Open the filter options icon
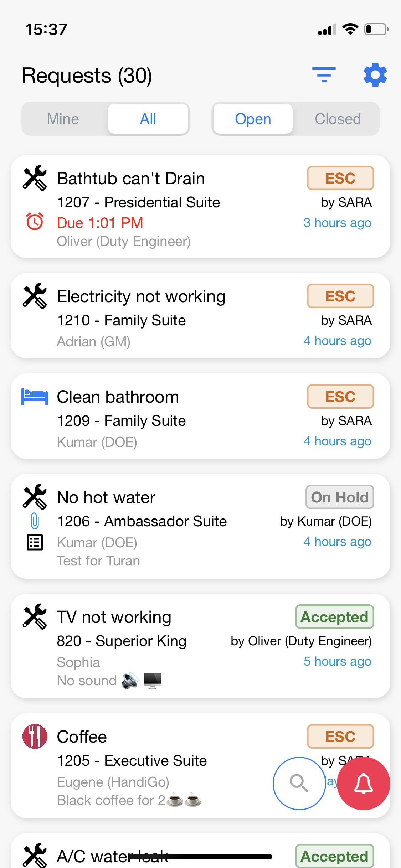This screenshot has width=401, height=868. [324, 75]
